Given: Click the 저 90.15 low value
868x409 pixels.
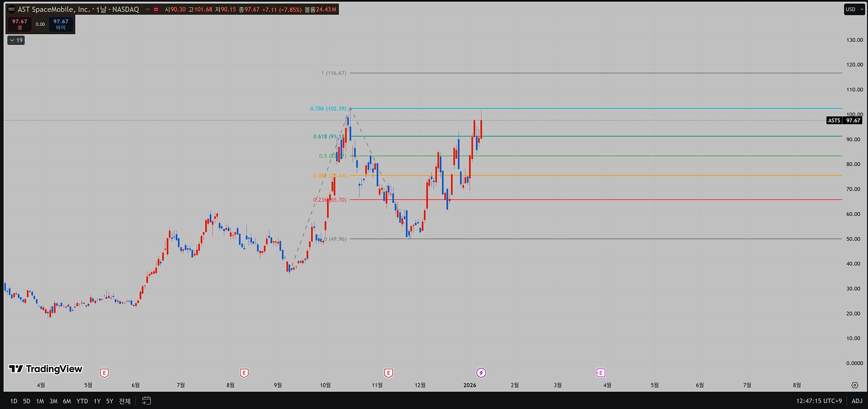Looking at the screenshot, I should [x=226, y=9].
